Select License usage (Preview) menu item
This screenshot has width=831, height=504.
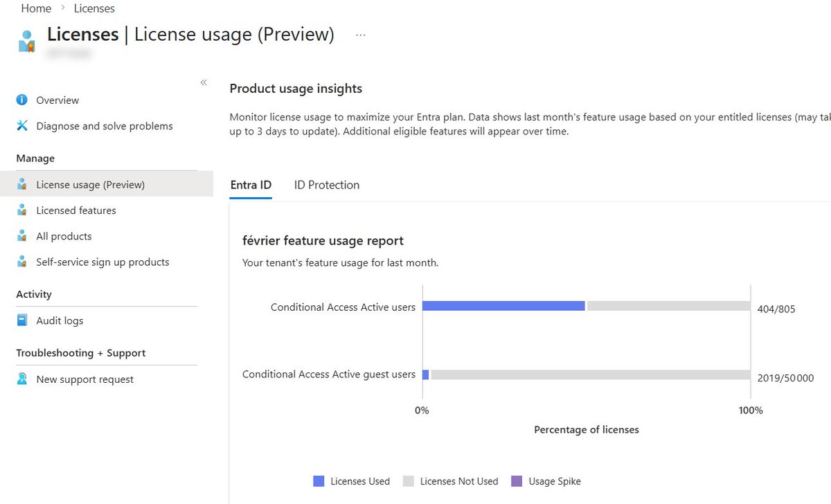pyautogui.click(x=107, y=184)
